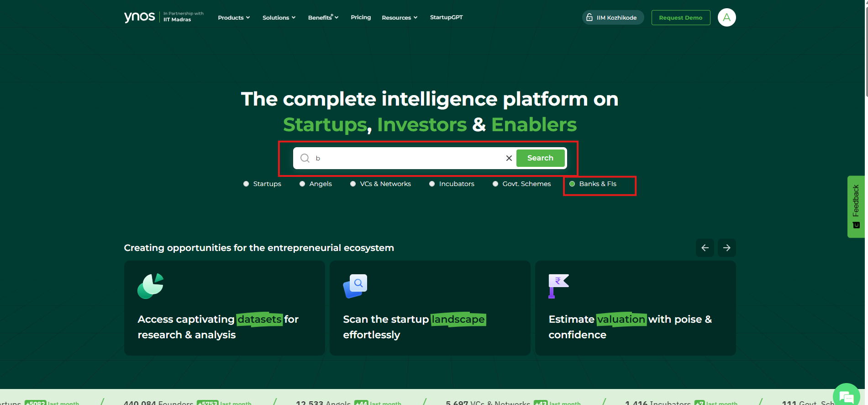The height and width of the screenshot is (405, 868).
Task: Click the ynos logo
Action: point(140,17)
